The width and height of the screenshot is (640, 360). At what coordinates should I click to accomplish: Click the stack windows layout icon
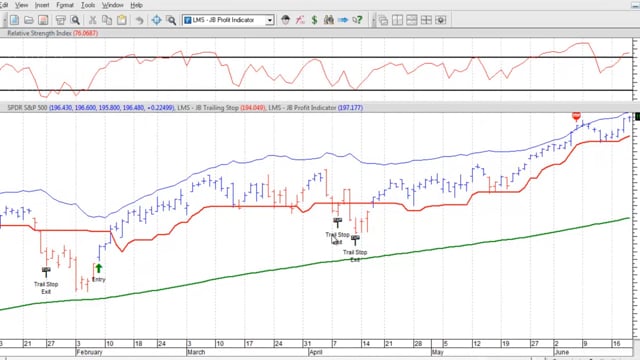tap(411, 20)
